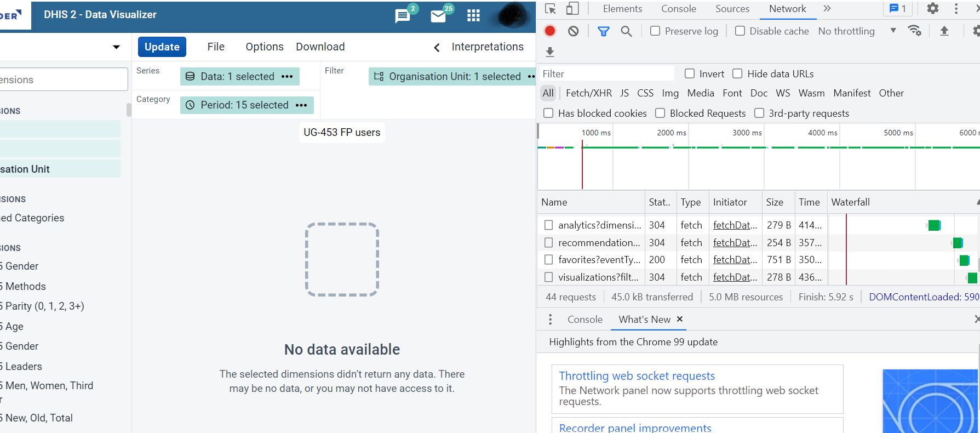Select the analytics?dimensi... request checkbox

pyautogui.click(x=548, y=225)
